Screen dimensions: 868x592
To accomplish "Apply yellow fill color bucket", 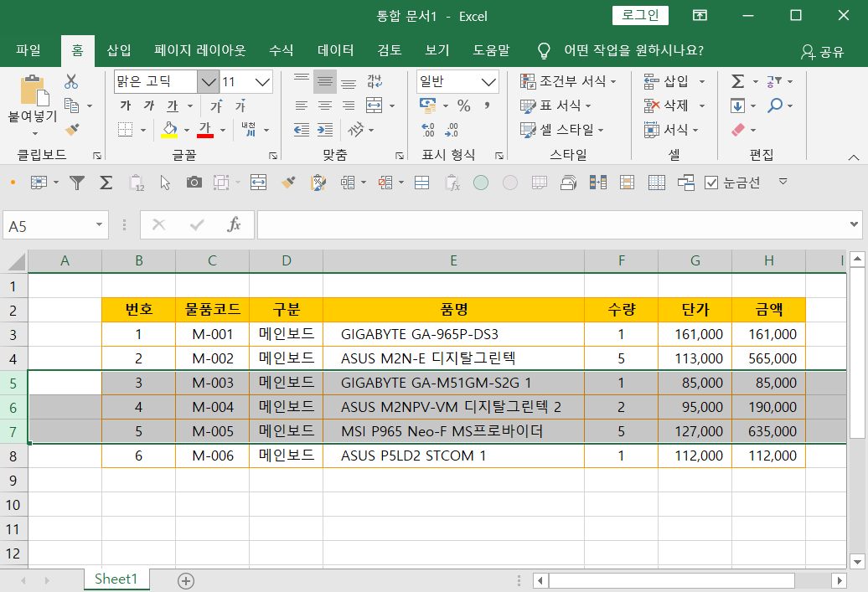I will pos(169,130).
